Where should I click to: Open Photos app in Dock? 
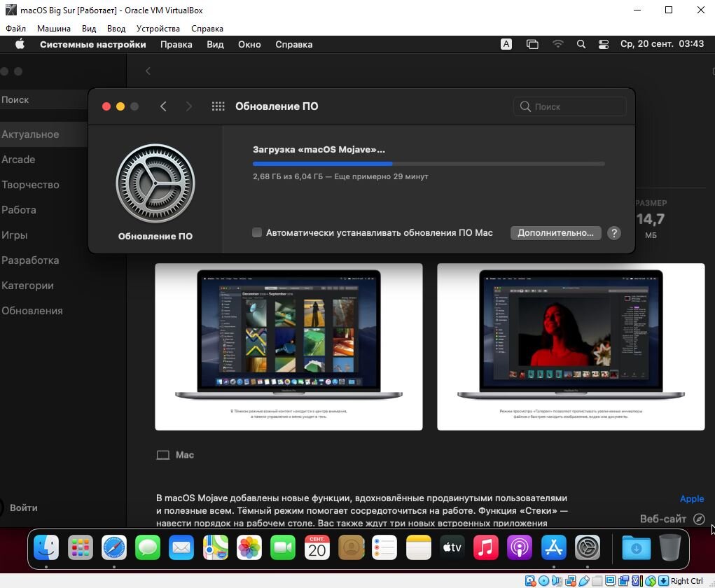249,547
